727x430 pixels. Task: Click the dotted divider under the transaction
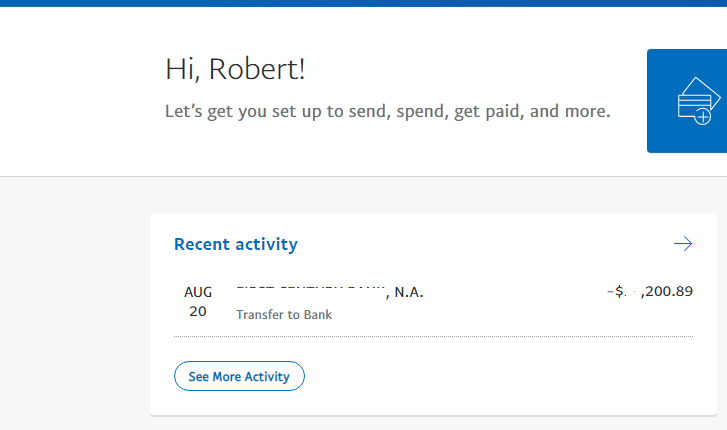point(433,336)
